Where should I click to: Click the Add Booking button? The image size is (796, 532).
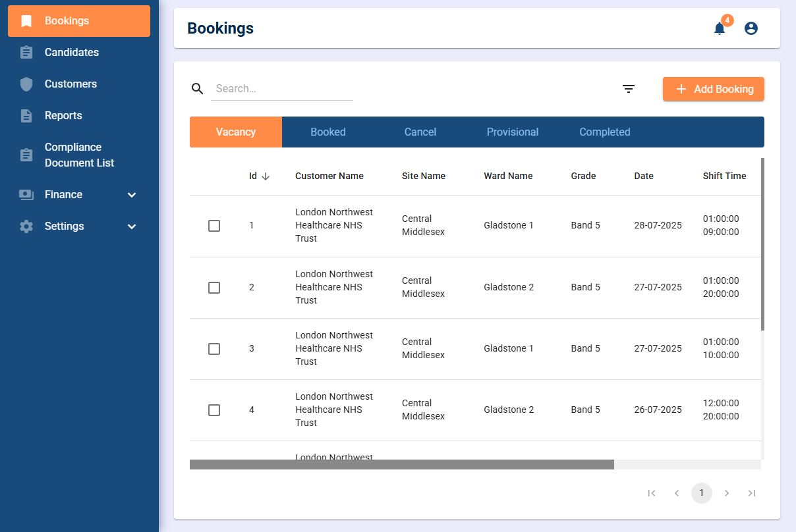tap(714, 89)
